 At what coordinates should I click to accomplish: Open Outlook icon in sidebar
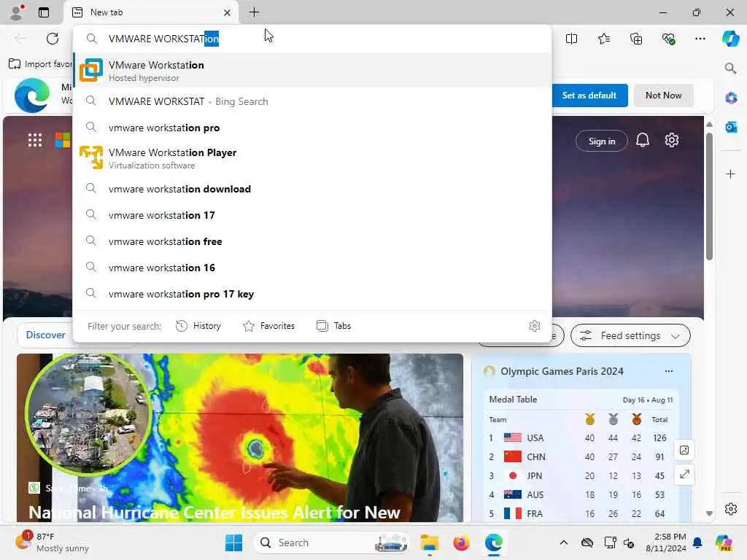coord(731,128)
